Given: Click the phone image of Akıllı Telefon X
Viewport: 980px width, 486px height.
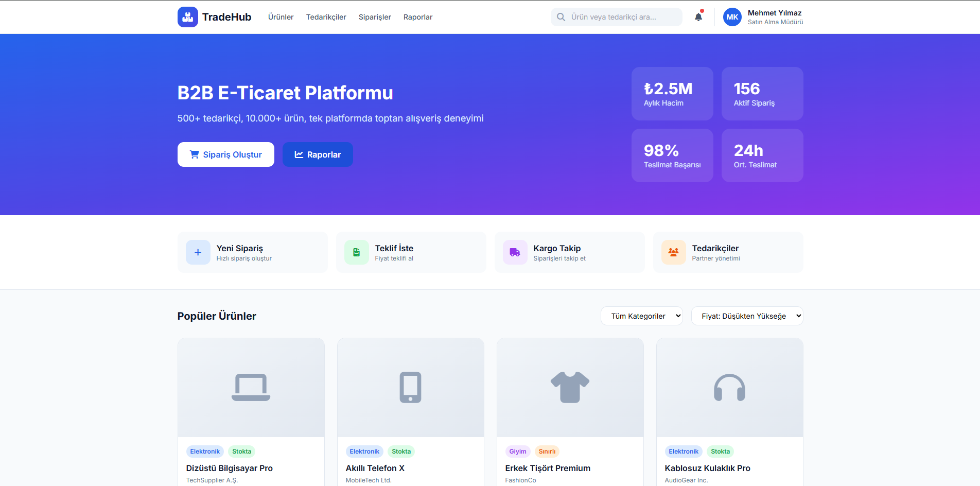Looking at the screenshot, I should (x=411, y=388).
